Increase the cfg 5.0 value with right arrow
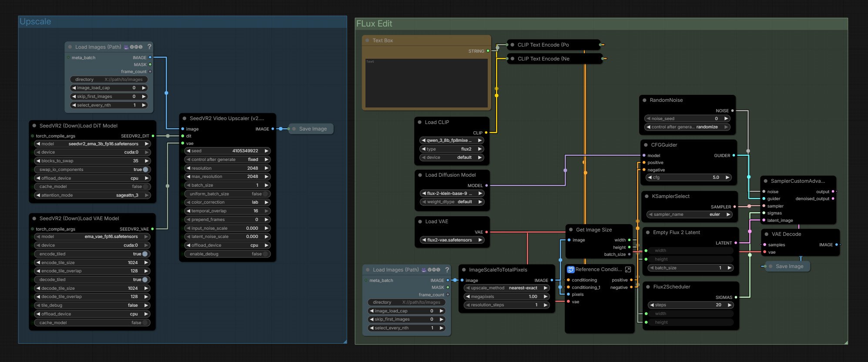 coord(727,178)
